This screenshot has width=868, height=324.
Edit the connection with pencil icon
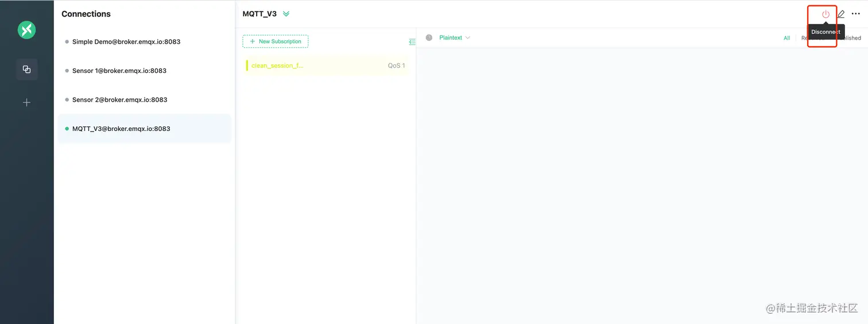tap(841, 14)
